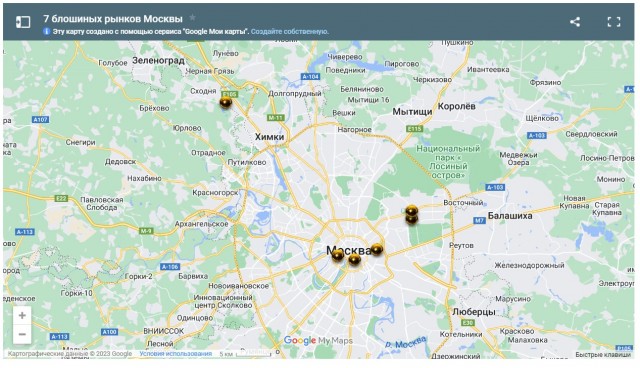
Task: Click the Google My Maps logo
Action: tap(318, 340)
